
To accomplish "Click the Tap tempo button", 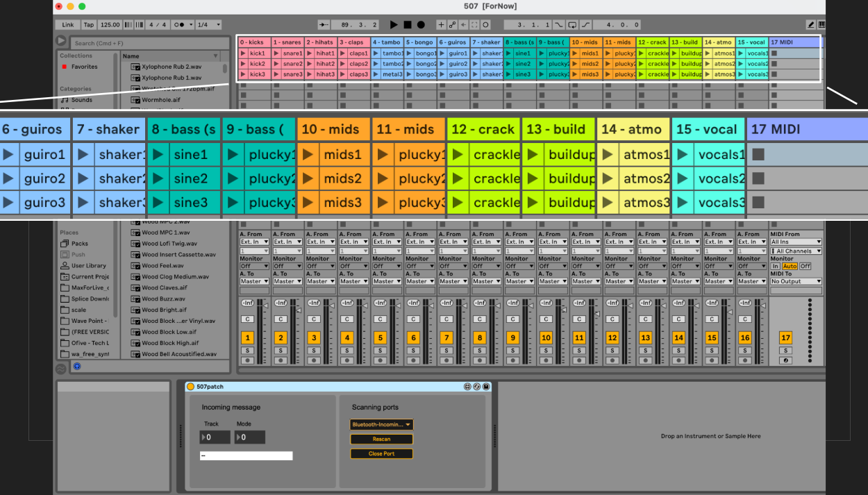I will pos(89,24).
